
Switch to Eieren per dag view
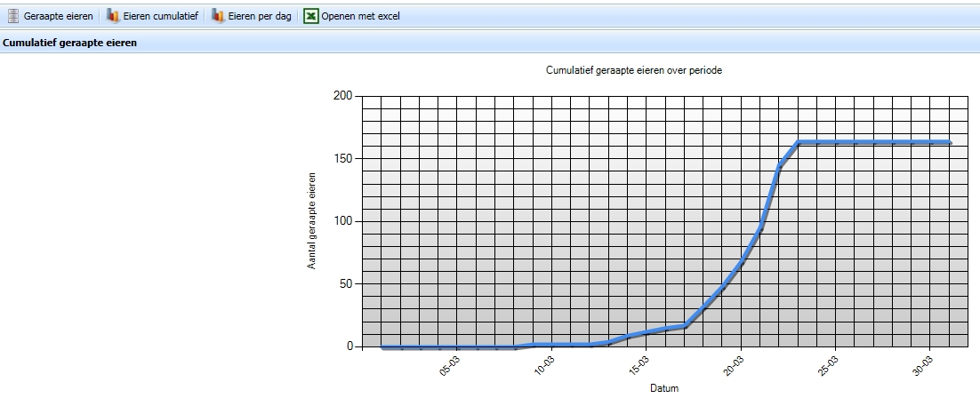(x=260, y=16)
